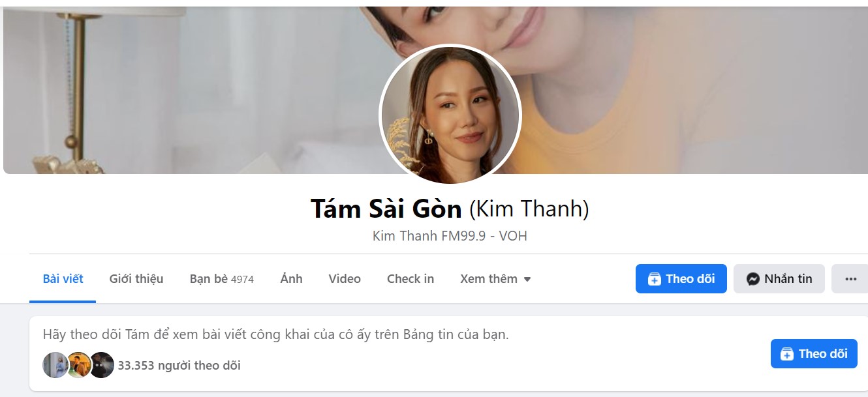Click Theo dõi in the follow prompt card
Screen dimensions: 868x397
(x=814, y=353)
